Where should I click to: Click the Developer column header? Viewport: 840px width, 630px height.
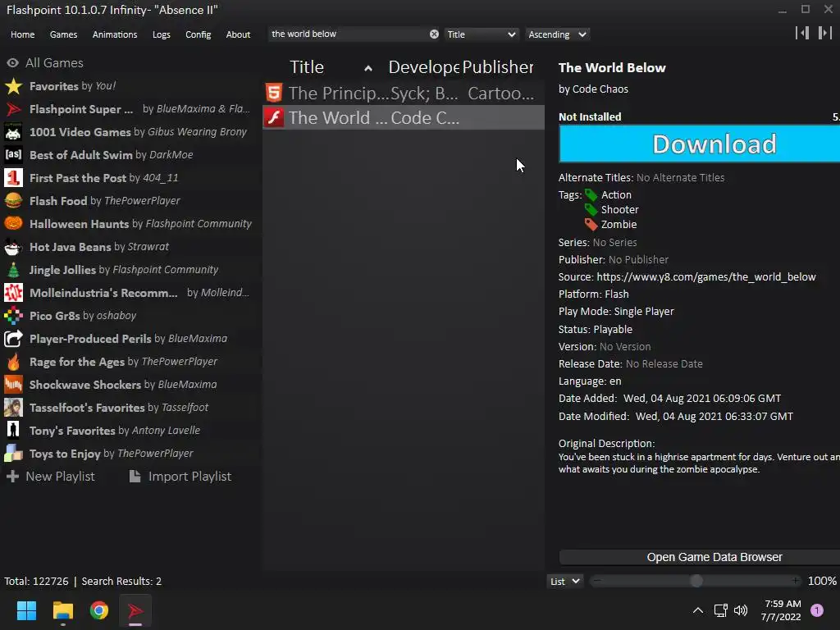[423, 67]
